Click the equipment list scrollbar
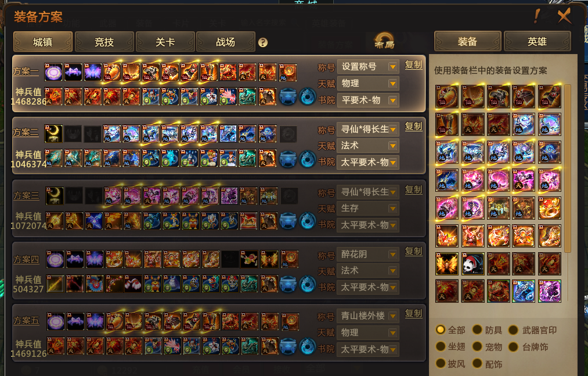Viewport: 588px width, 376px height. 567,169
